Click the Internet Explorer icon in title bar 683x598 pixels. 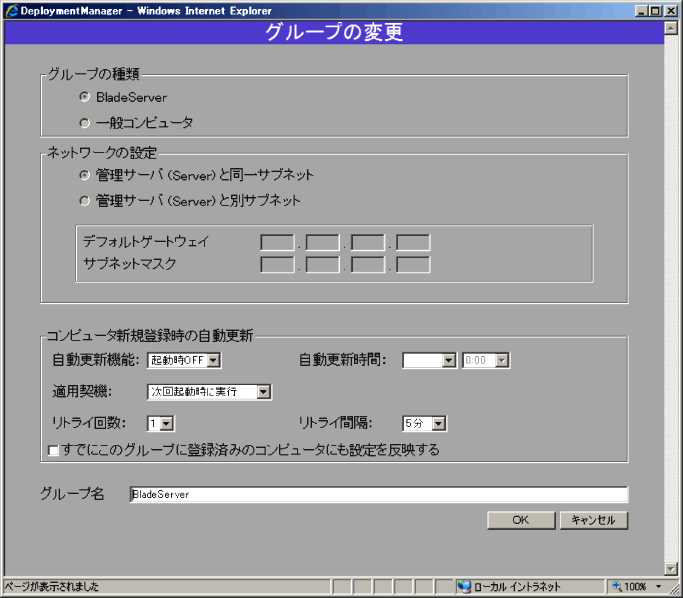[11, 10]
